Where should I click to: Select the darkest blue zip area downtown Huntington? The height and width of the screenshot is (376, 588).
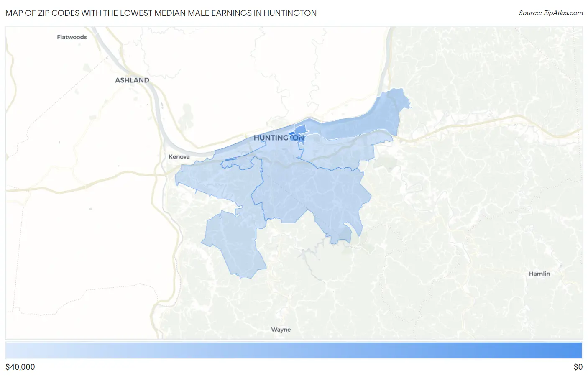pyautogui.click(x=293, y=134)
